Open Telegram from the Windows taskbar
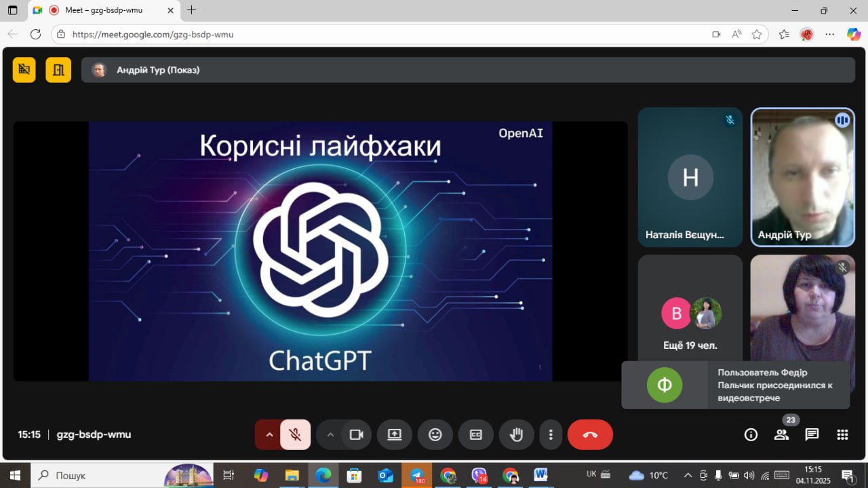The height and width of the screenshot is (488, 868). click(x=418, y=475)
